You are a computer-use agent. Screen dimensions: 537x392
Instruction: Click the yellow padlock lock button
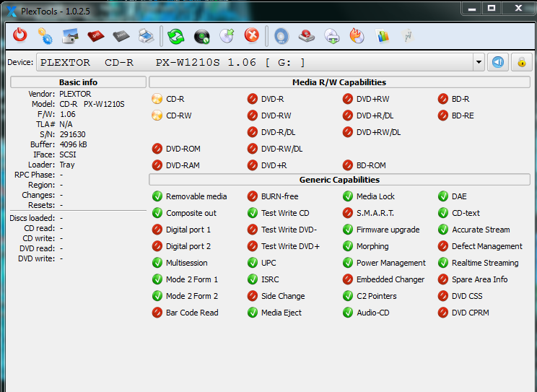[x=522, y=62]
